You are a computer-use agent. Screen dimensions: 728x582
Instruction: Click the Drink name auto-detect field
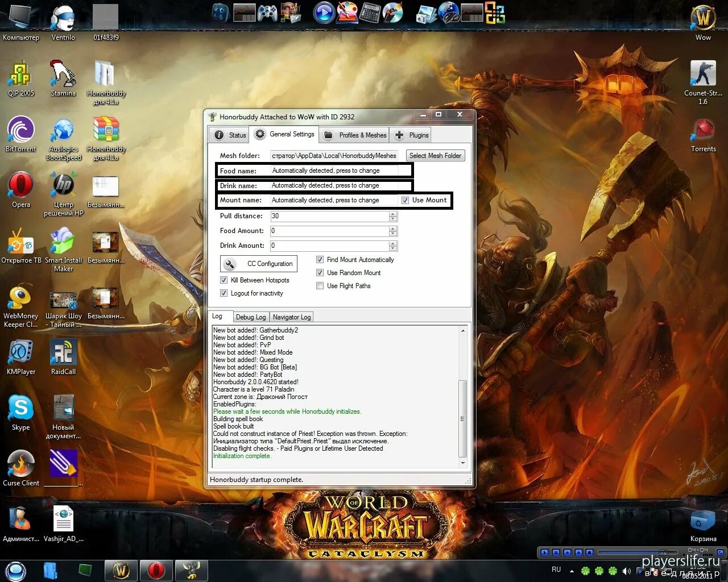pos(334,185)
